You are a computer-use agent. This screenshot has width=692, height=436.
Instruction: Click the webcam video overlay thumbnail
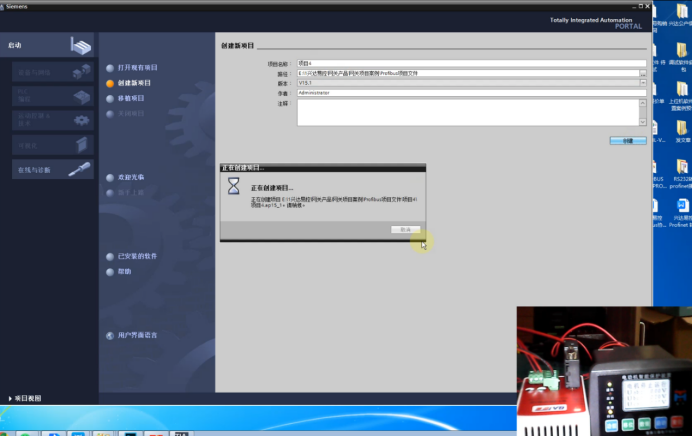coord(604,371)
